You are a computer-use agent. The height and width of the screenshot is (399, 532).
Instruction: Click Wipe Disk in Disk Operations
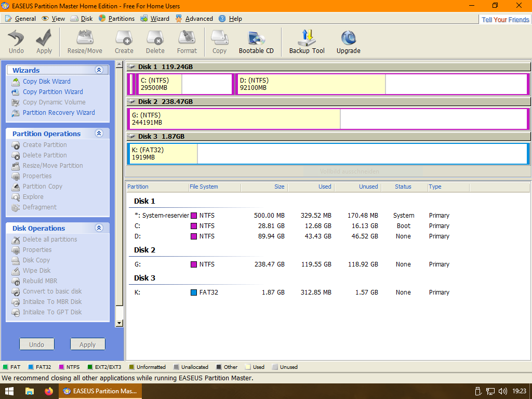pos(37,271)
